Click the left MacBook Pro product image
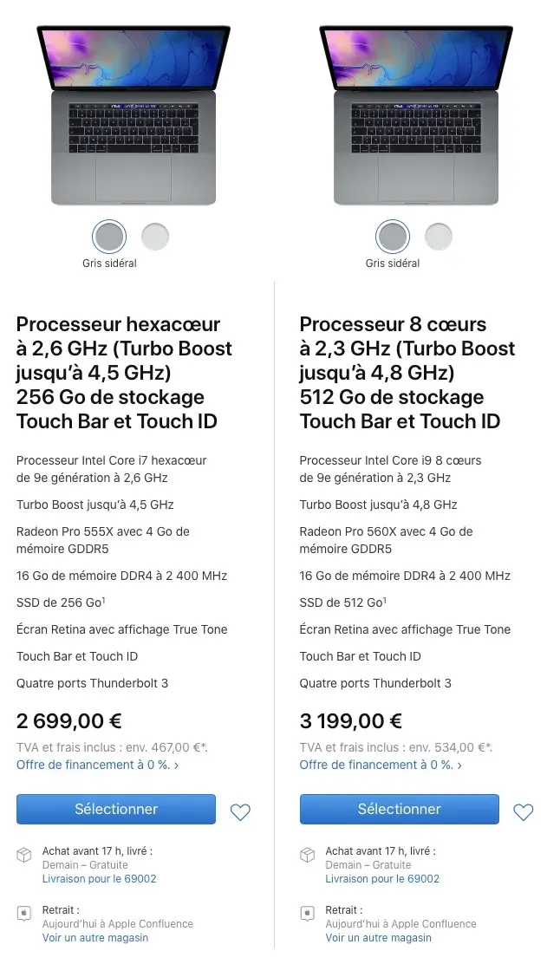 tap(133, 113)
